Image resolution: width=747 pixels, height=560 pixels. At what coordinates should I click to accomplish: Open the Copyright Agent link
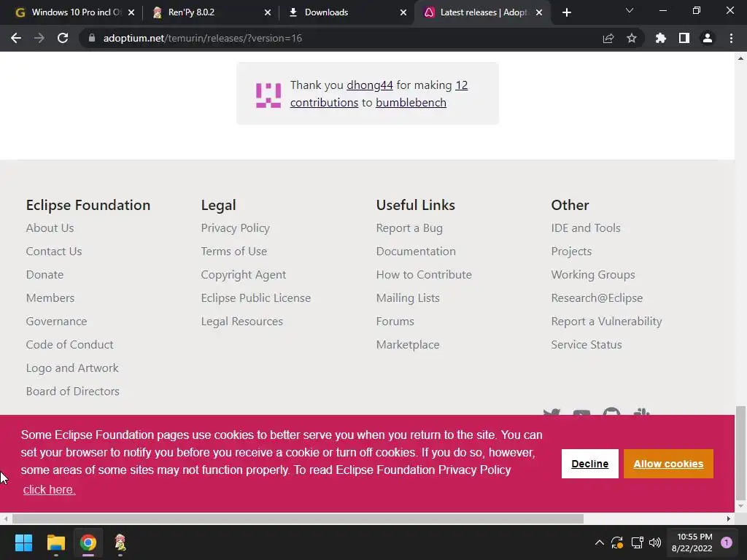244,275
